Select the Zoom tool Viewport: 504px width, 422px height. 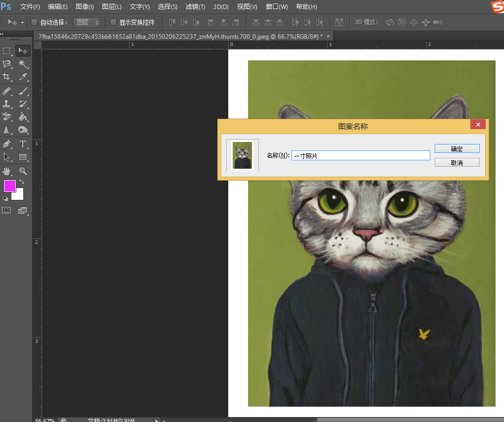tap(23, 171)
